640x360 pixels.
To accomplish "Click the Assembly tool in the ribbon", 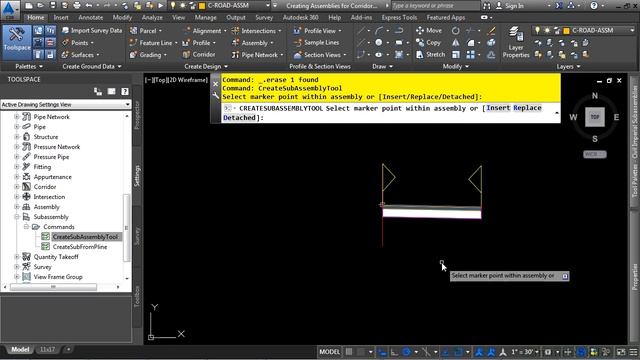I will [252, 43].
